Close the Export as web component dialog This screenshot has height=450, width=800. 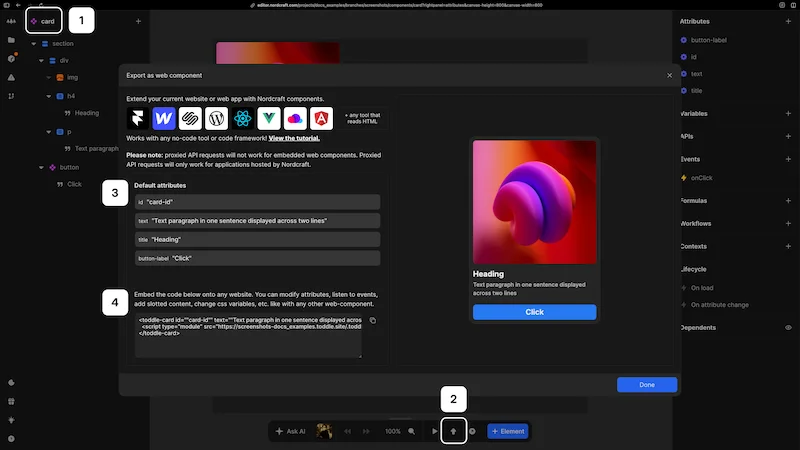pyautogui.click(x=669, y=76)
